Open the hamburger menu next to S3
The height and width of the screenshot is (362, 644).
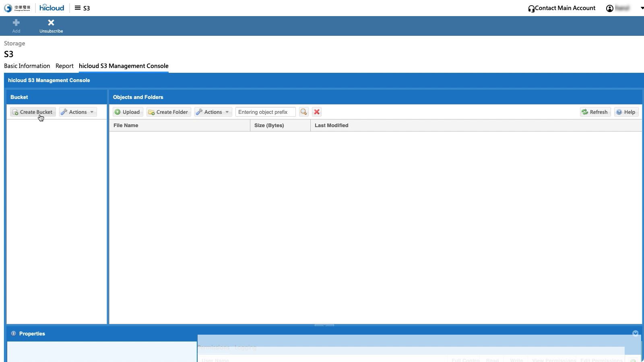78,8
